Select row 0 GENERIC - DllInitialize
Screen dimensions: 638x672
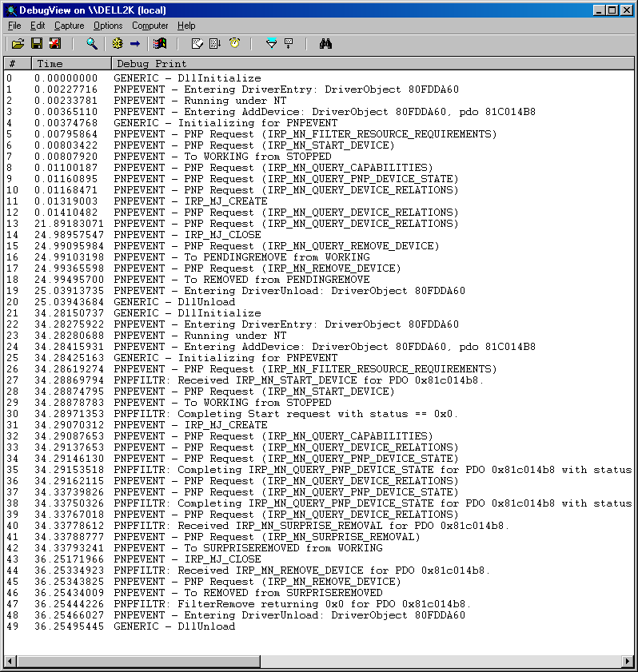click(319, 78)
